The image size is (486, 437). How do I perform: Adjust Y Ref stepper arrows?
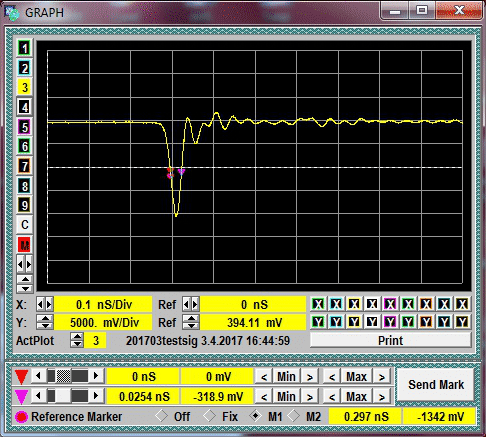tap(191, 322)
